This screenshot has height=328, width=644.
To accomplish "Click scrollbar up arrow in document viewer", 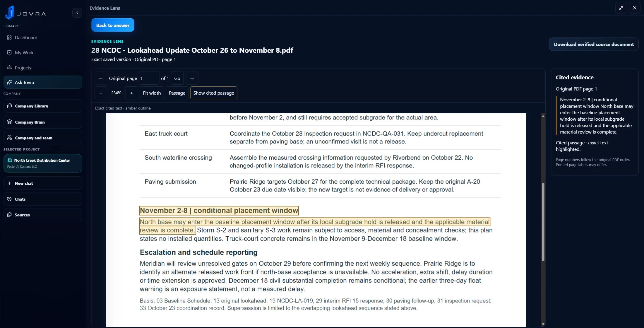I will (543, 116).
